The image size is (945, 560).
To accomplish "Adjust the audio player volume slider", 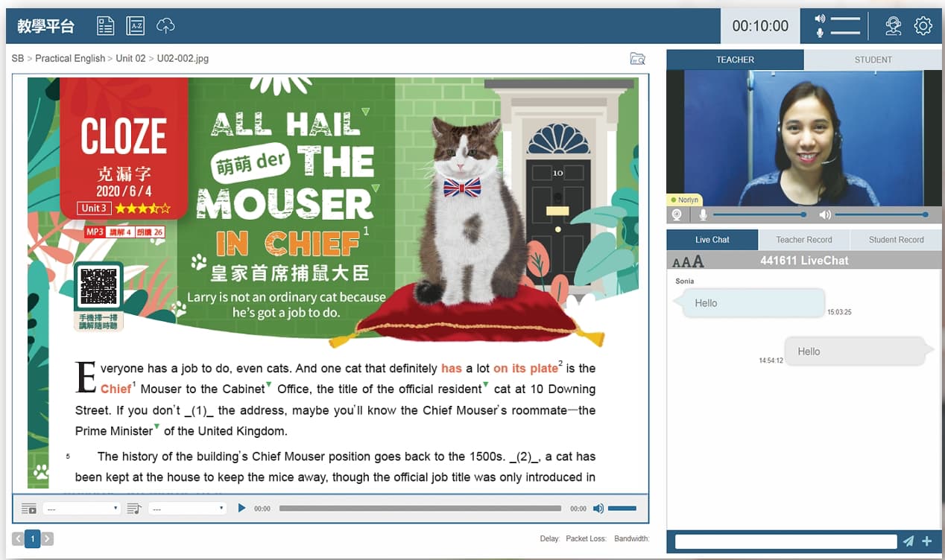I will point(622,509).
